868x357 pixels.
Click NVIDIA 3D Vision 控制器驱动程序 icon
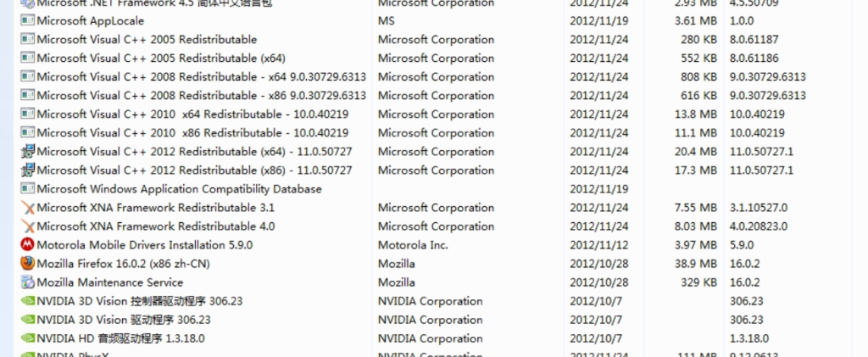tap(27, 301)
